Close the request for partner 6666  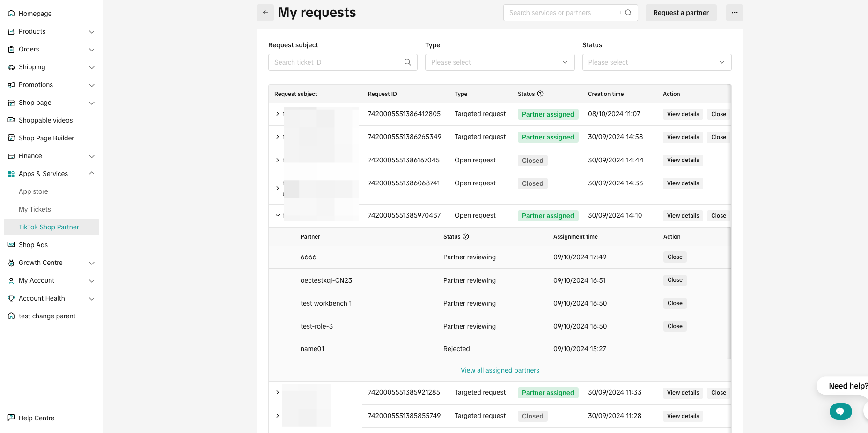[675, 257]
